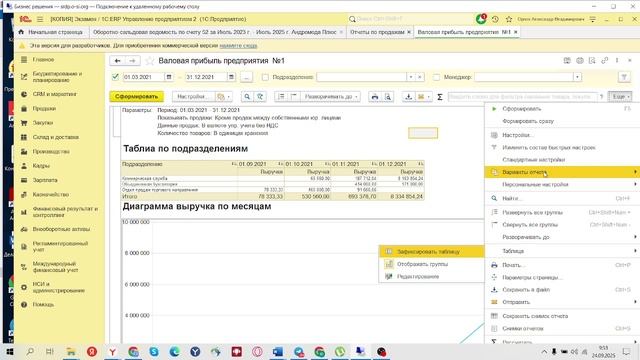Add report to favorites with star next to title
Viewport: 640px width, 360px height.
[150, 61]
